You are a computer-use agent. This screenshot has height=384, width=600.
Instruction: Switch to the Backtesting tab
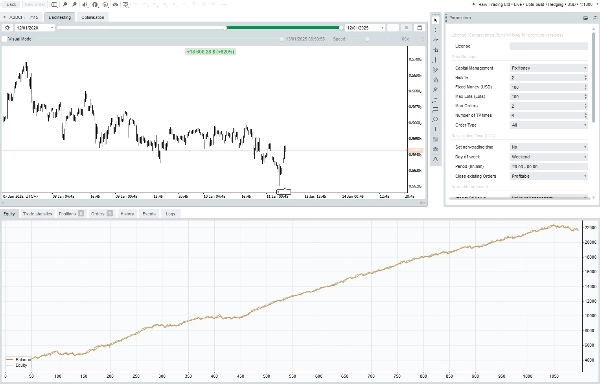[x=60, y=17]
